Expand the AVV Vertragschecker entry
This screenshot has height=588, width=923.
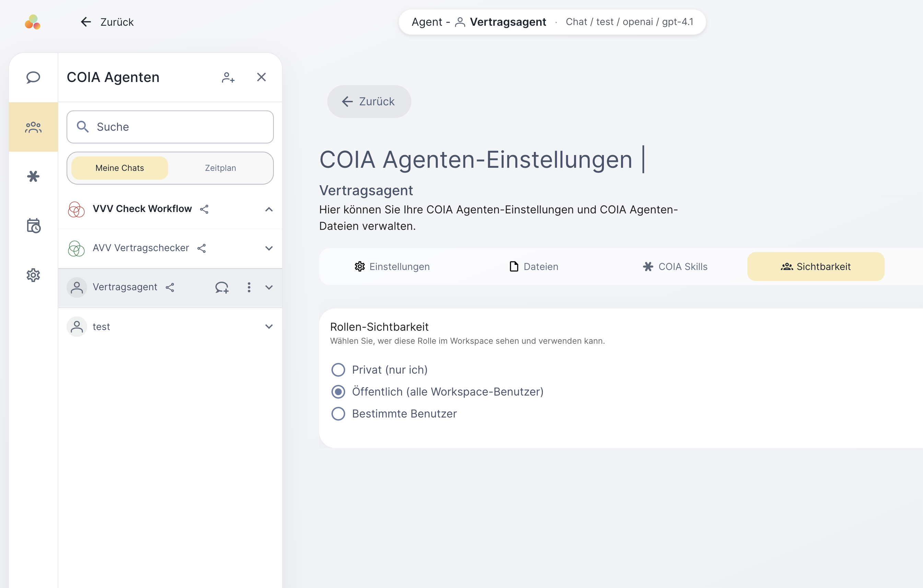pos(269,248)
